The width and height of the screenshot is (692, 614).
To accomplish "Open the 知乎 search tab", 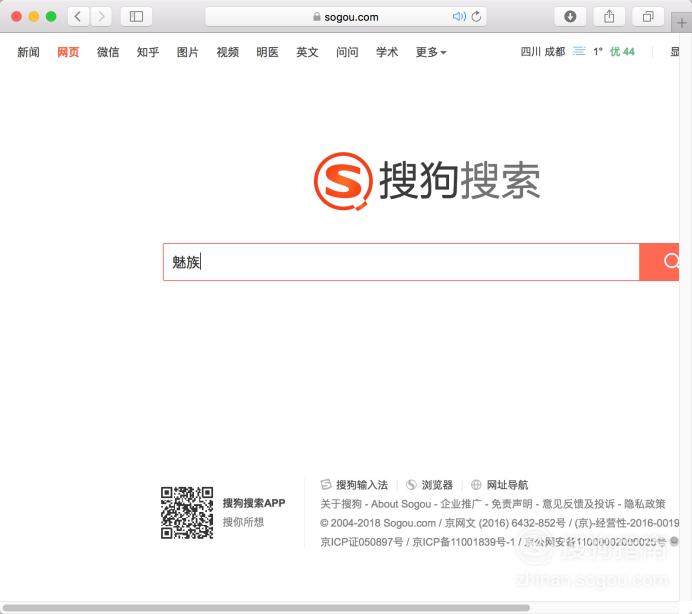I will click(x=148, y=52).
